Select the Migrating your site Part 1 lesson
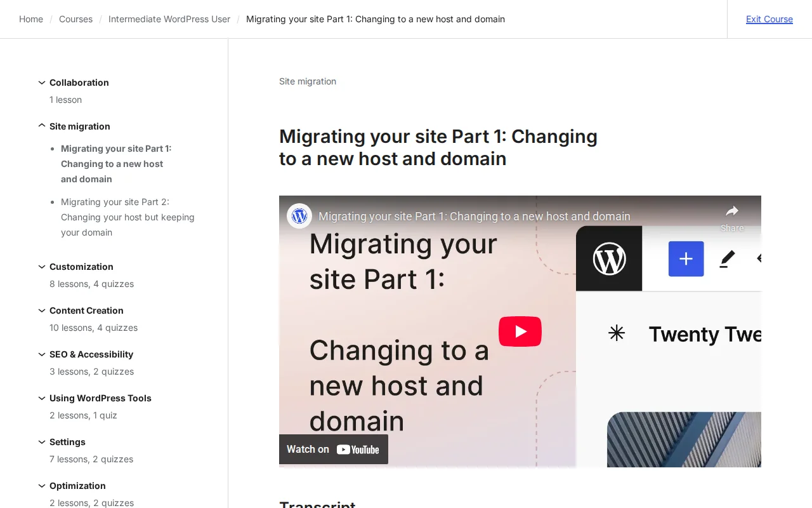 pyautogui.click(x=115, y=164)
